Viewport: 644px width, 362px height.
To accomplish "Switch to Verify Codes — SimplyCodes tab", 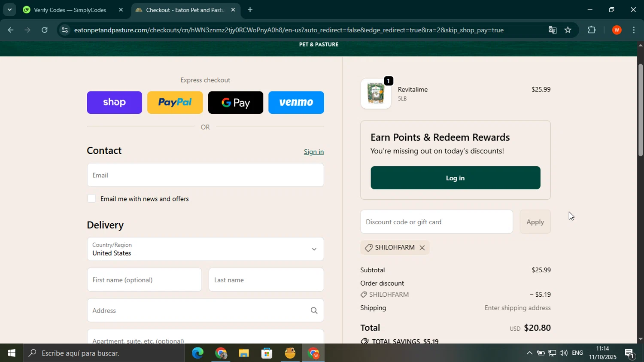I will coord(70,10).
